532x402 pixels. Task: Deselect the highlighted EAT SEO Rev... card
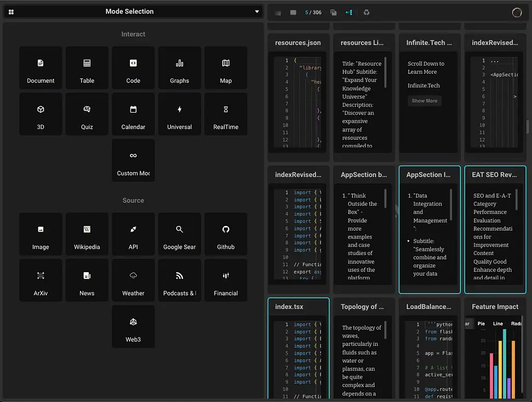coord(495,230)
